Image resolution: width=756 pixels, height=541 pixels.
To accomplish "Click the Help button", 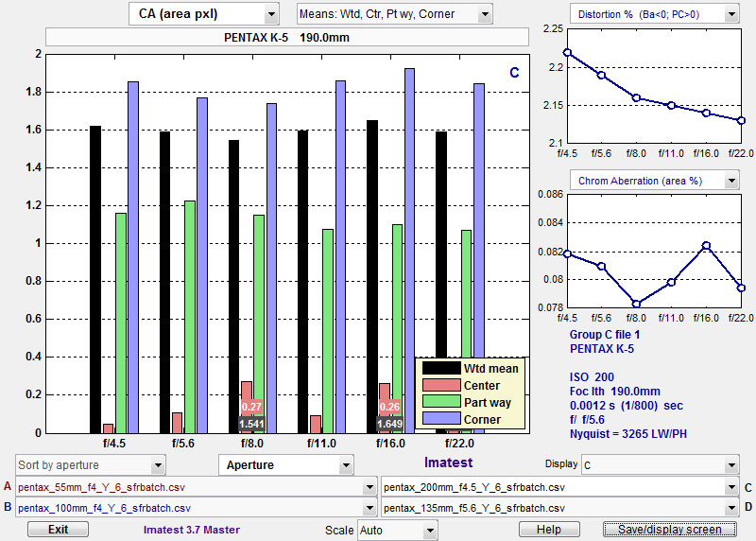I will pyautogui.click(x=549, y=530).
